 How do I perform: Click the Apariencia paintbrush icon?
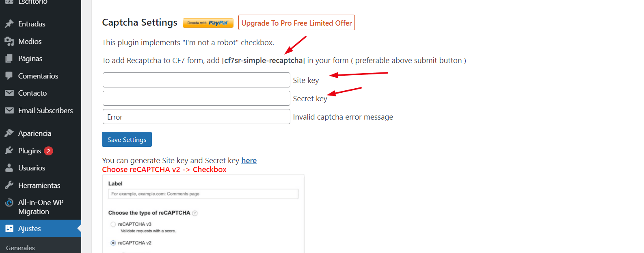click(x=9, y=133)
